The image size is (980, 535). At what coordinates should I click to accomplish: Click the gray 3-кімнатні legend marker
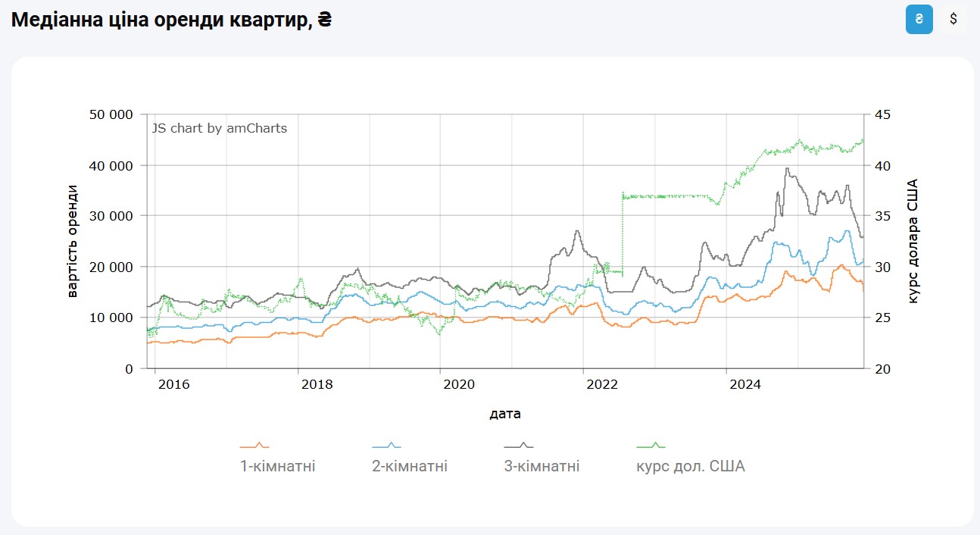tap(519, 446)
